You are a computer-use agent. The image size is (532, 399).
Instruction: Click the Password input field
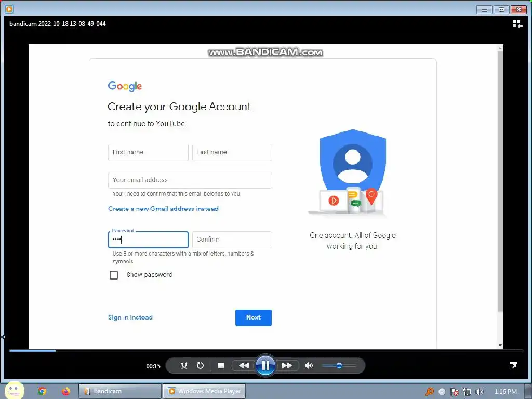[148, 240]
